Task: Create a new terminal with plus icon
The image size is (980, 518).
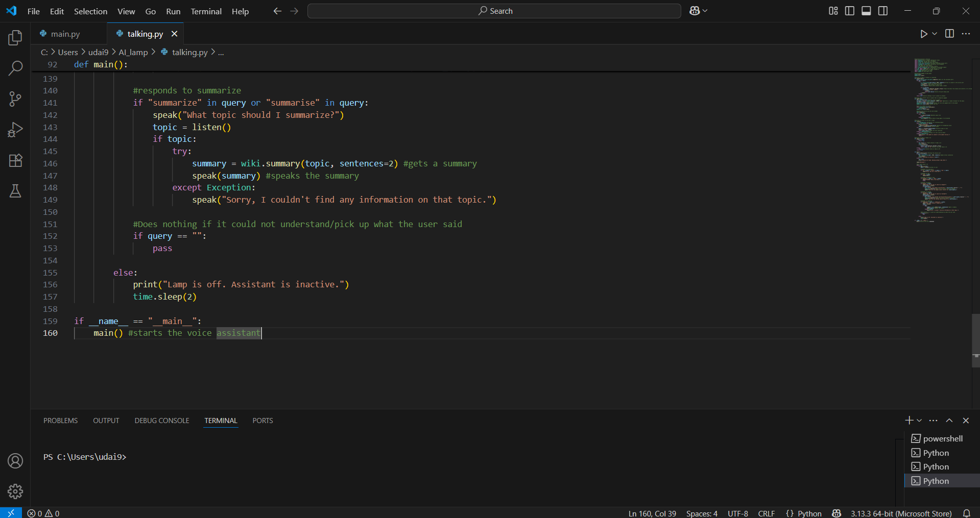Action: (x=909, y=421)
